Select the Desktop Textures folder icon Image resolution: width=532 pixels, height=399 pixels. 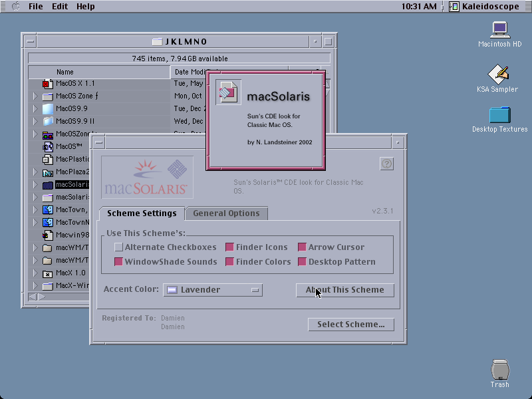(500, 115)
